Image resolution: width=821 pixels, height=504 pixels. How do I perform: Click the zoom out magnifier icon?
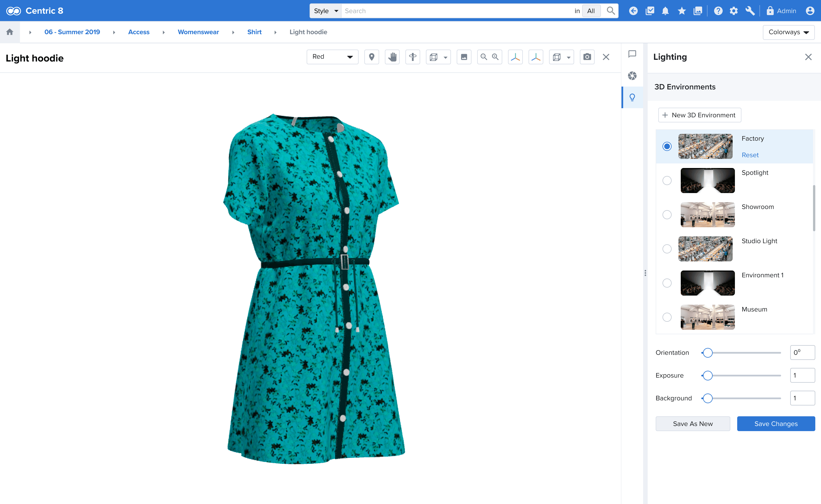[483, 57]
